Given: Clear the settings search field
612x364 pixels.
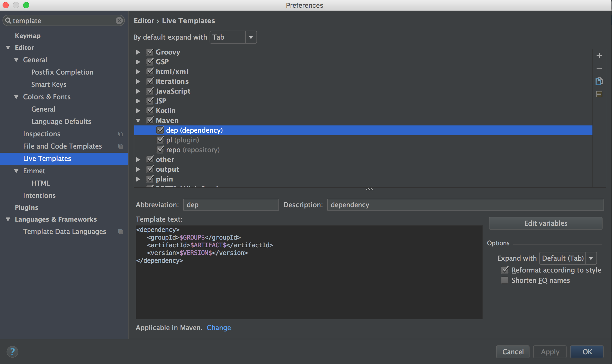Looking at the screenshot, I should (119, 21).
